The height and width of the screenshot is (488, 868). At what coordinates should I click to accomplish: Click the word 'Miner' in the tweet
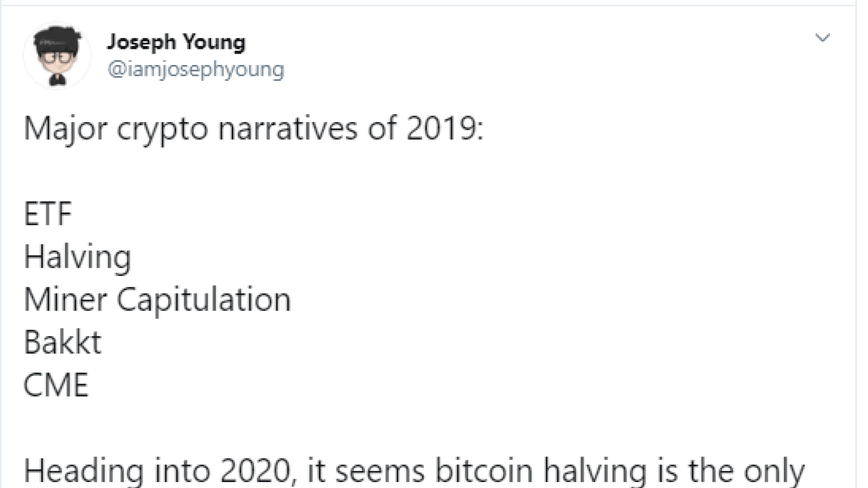click(66, 299)
